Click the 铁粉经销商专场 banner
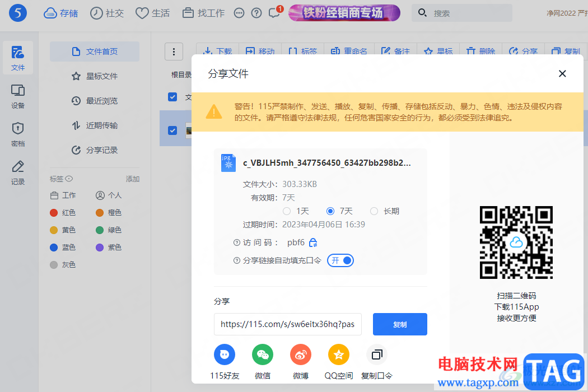This screenshot has height=392, width=588. point(344,13)
